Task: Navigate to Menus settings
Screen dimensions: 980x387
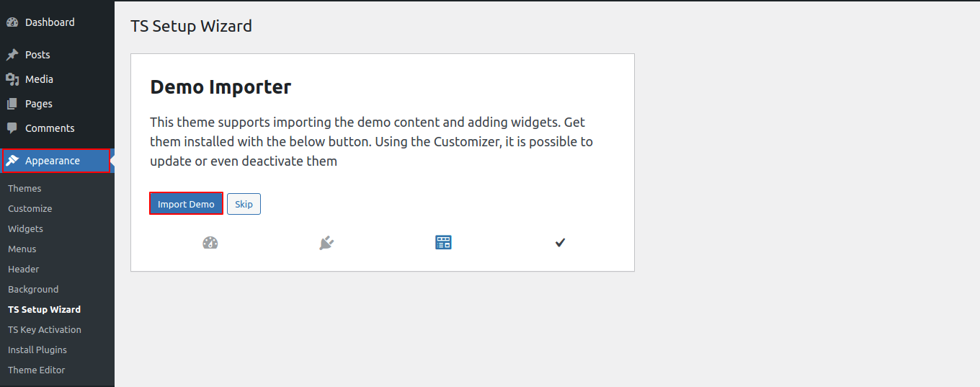Action: click(22, 249)
